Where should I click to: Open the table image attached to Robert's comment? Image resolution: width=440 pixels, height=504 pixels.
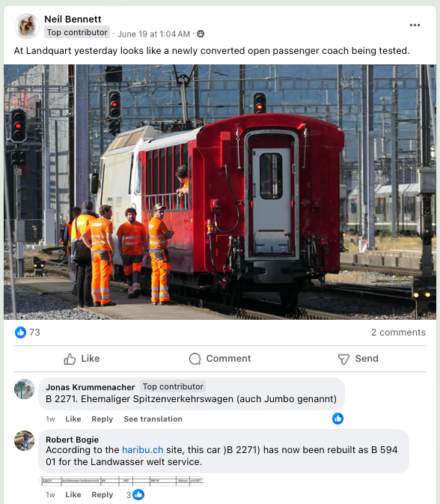click(x=120, y=482)
